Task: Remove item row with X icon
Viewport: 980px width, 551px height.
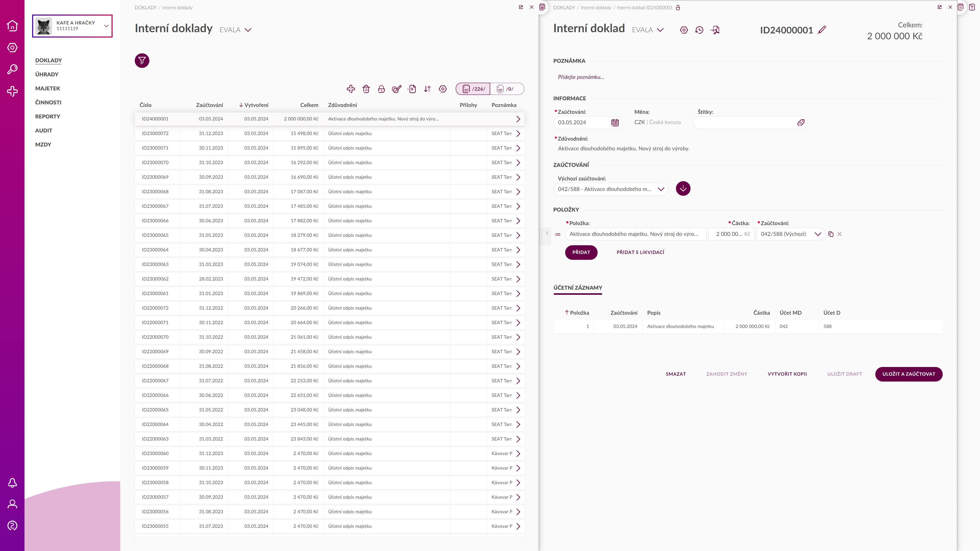Action: (x=840, y=234)
